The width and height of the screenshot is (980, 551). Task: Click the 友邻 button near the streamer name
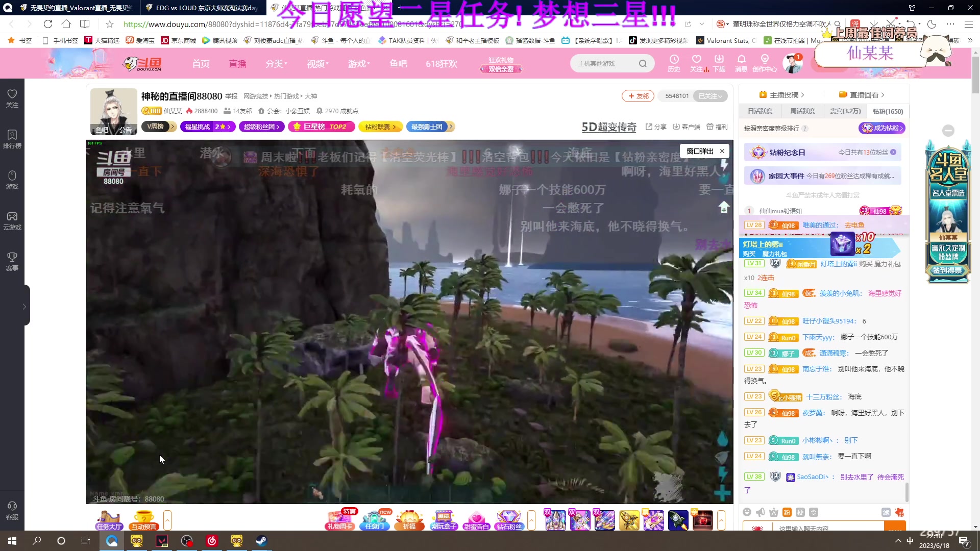coord(638,96)
